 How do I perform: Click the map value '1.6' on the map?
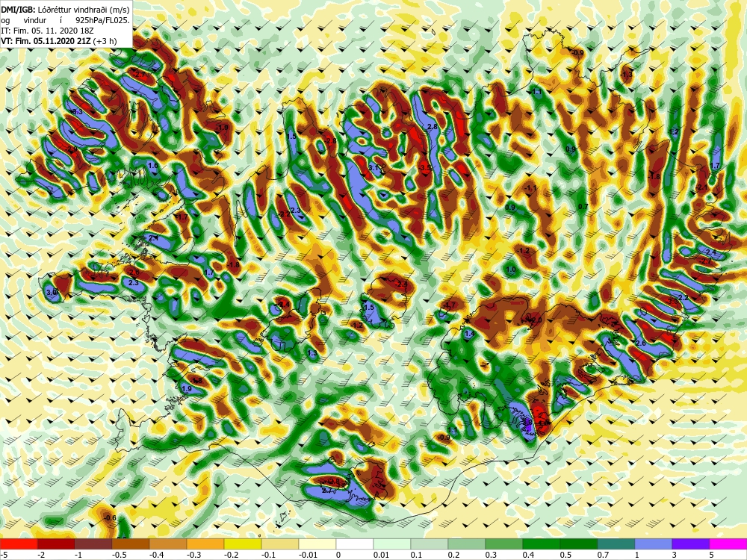click(153, 166)
